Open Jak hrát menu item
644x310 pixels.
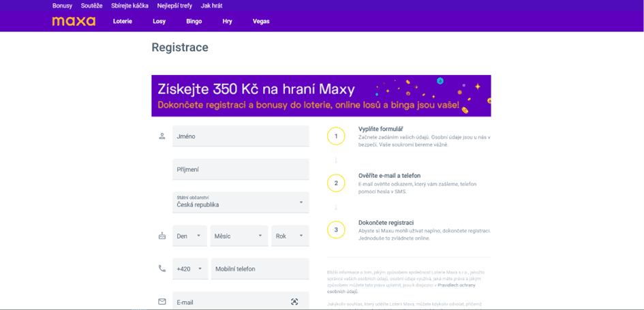[211, 5]
